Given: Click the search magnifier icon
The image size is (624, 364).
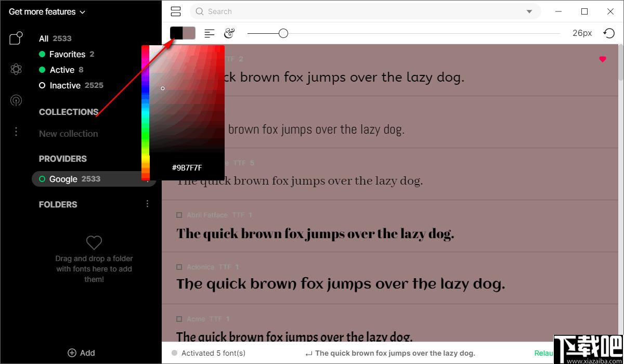Looking at the screenshot, I should (x=200, y=11).
